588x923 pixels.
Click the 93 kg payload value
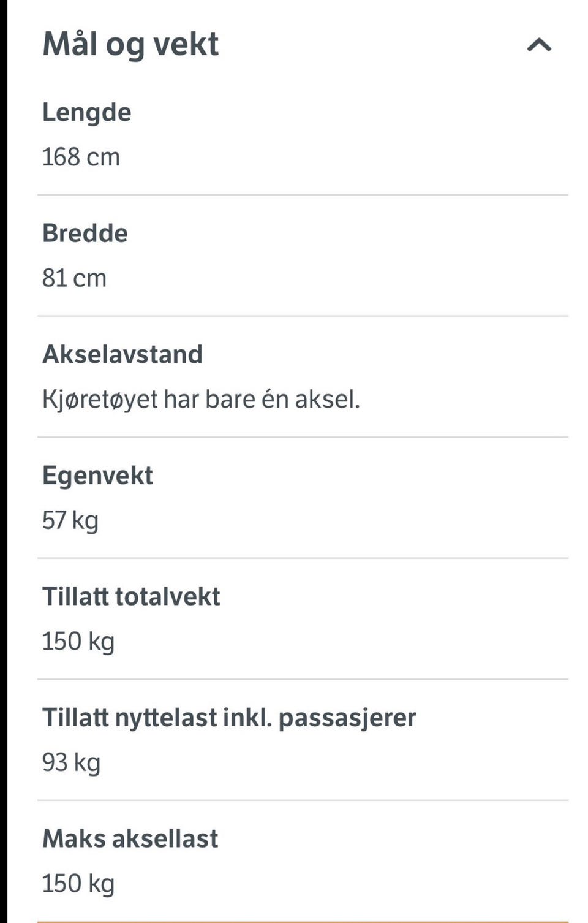click(x=71, y=763)
